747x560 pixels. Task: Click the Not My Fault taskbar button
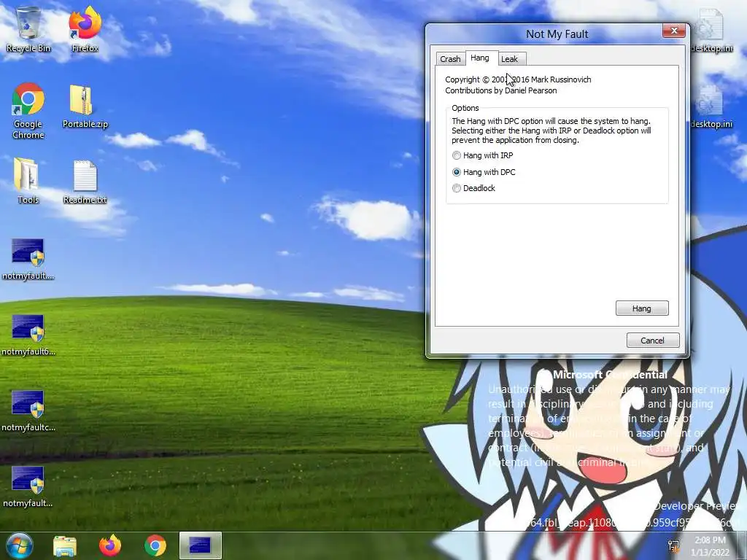point(200,545)
